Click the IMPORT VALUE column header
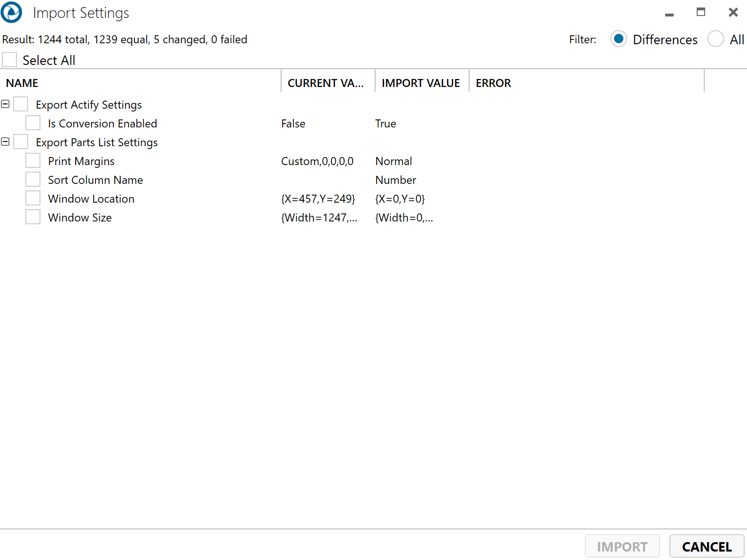 421,83
